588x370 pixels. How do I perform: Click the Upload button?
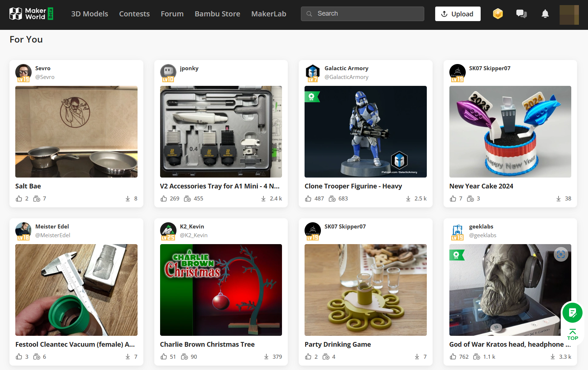[458, 14]
